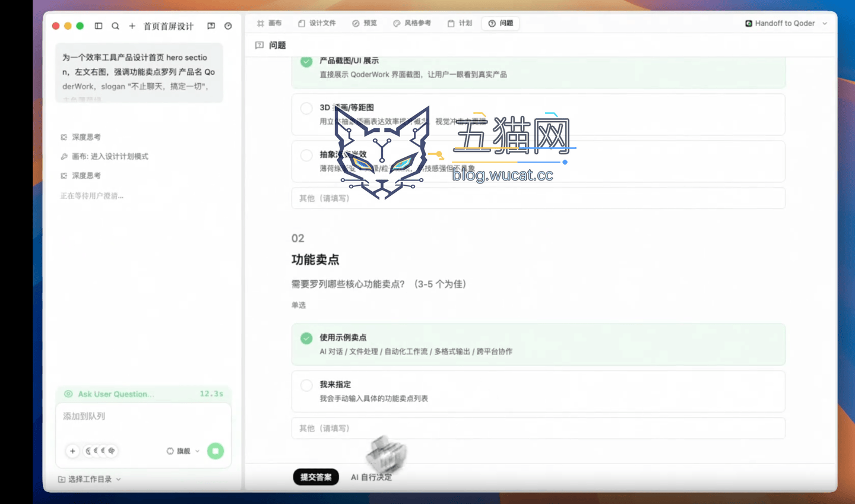Open the question-bubble icon beside the title
This screenshot has height=504, width=855.
pos(211,26)
